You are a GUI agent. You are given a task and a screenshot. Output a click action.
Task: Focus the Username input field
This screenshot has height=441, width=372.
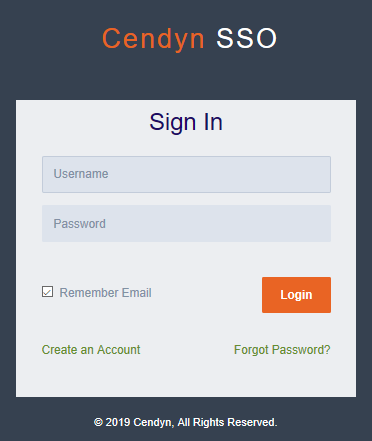(186, 174)
